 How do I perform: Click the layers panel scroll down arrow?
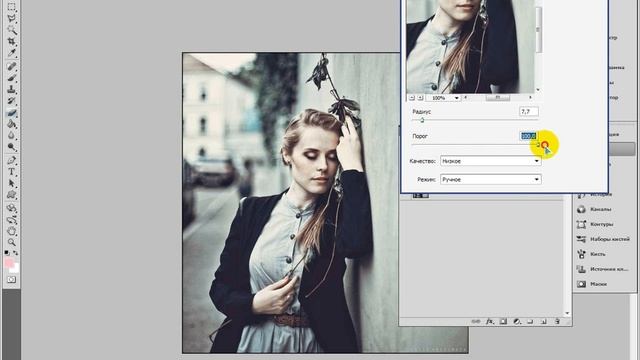pos(567,313)
